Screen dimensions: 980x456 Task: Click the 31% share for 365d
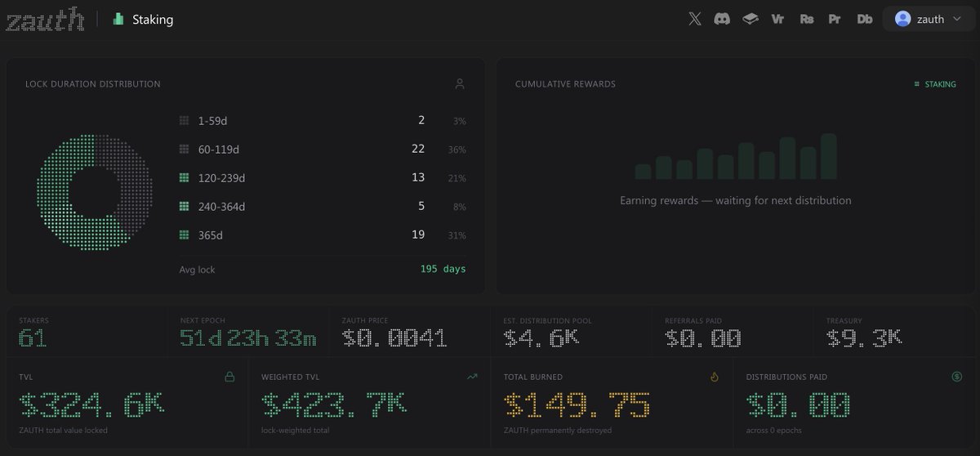coord(457,235)
